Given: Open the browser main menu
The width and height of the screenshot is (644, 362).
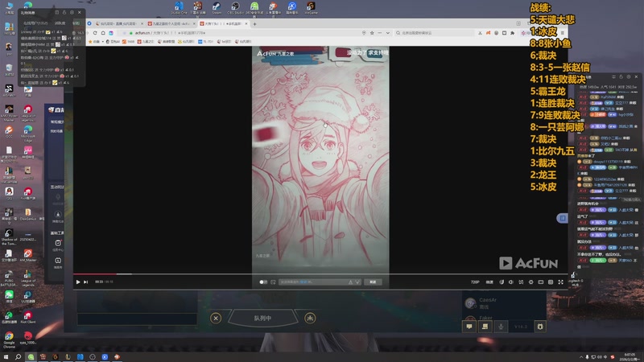Looking at the screenshot, I should 563,33.
